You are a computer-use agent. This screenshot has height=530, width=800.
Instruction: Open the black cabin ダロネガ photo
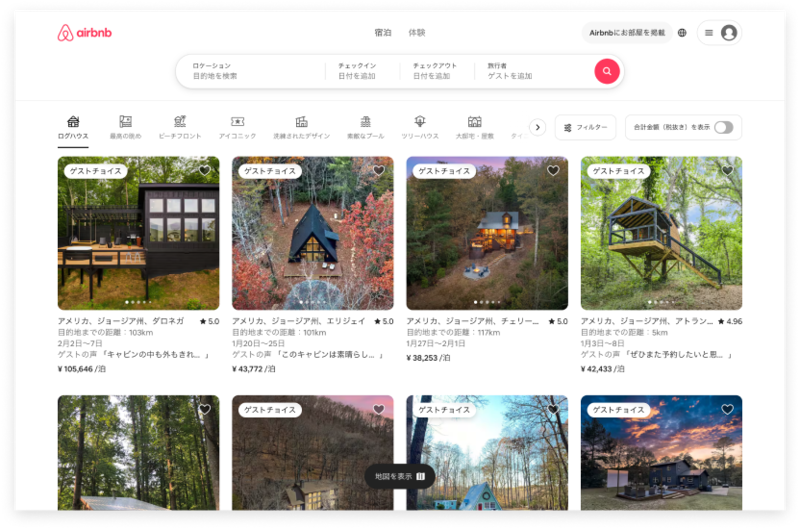tap(138, 233)
